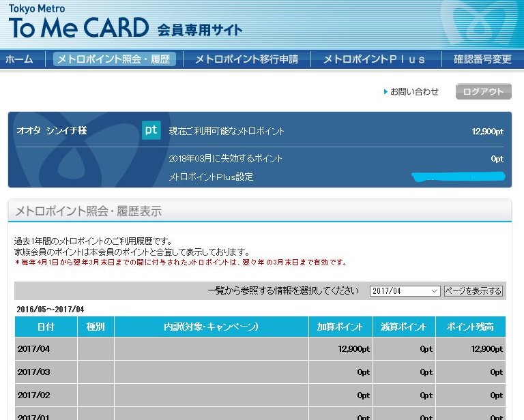Select the 2017/04 date cell
524x420 pixels.
(46, 349)
